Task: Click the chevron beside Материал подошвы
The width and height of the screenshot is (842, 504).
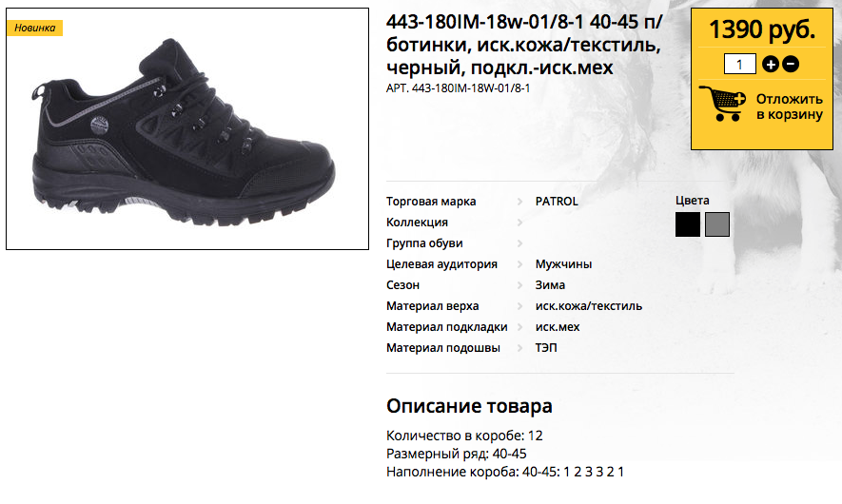Action: click(x=519, y=348)
